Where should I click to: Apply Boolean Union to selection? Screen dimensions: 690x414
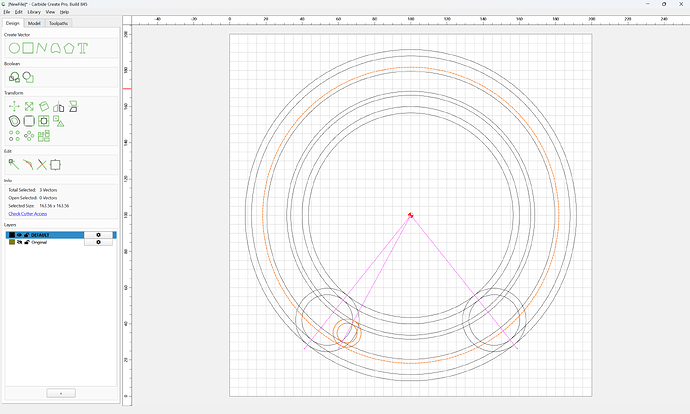[15, 77]
